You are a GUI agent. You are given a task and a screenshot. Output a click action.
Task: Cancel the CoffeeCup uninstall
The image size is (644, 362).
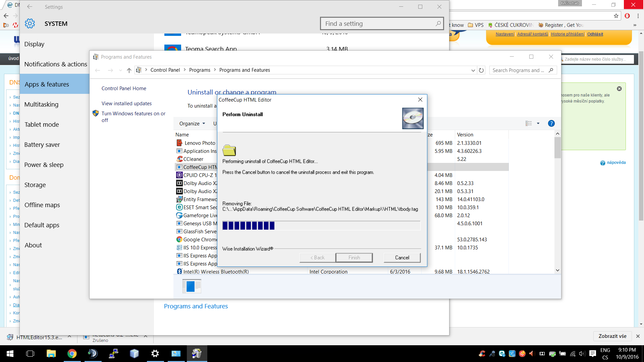(402, 257)
